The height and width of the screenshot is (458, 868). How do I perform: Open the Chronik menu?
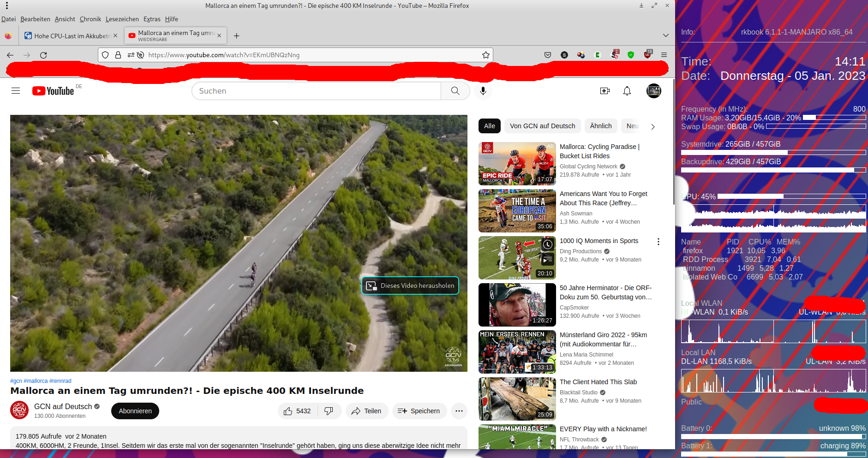pyautogui.click(x=90, y=19)
